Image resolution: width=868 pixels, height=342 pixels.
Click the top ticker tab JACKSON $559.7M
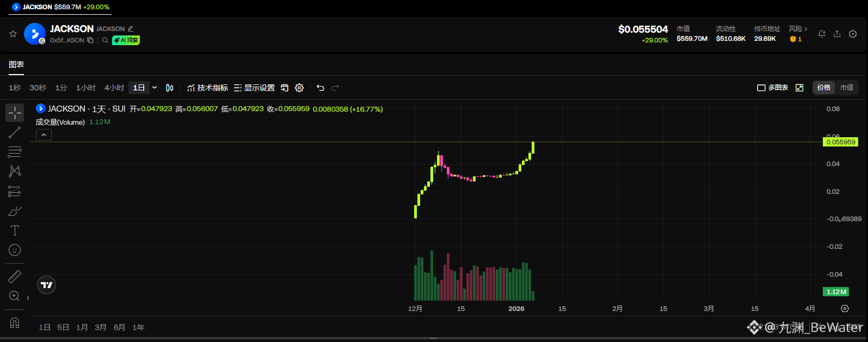(60, 7)
